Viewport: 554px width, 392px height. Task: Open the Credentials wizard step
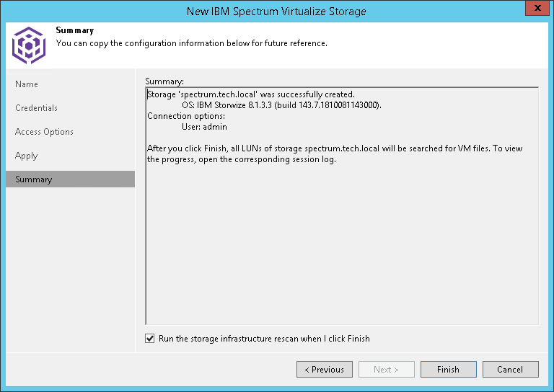click(x=36, y=108)
